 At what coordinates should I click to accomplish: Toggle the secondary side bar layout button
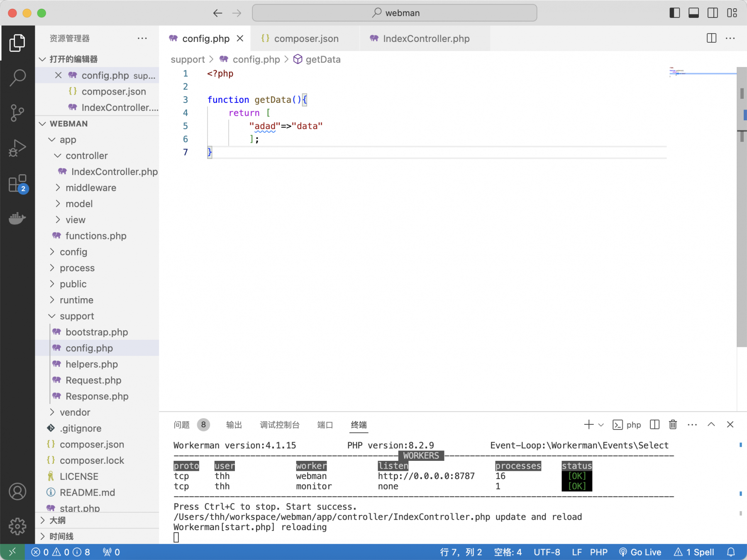[713, 13]
